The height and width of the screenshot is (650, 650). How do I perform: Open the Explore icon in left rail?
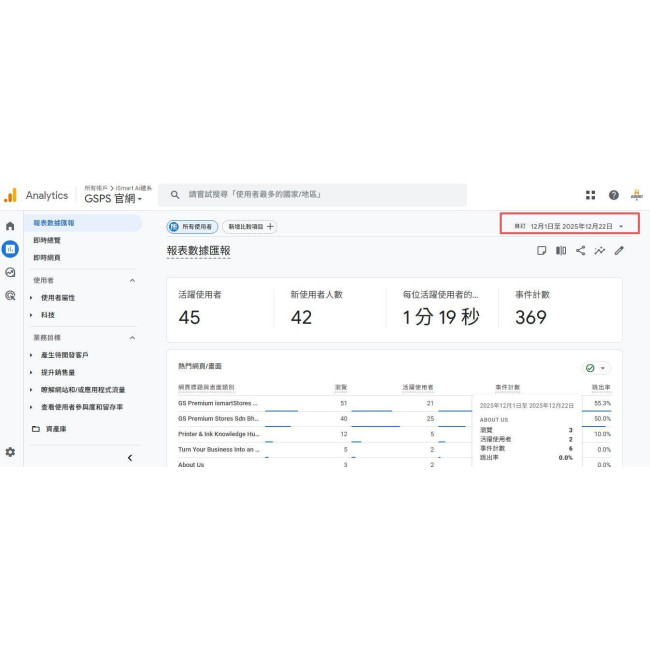(x=10, y=272)
